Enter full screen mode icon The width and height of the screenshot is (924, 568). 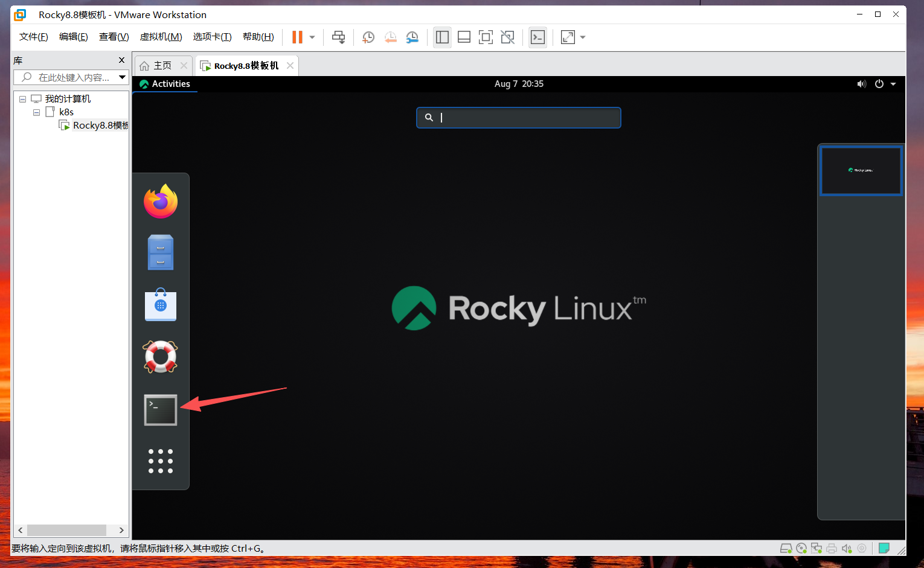pyautogui.click(x=486, y=37)
